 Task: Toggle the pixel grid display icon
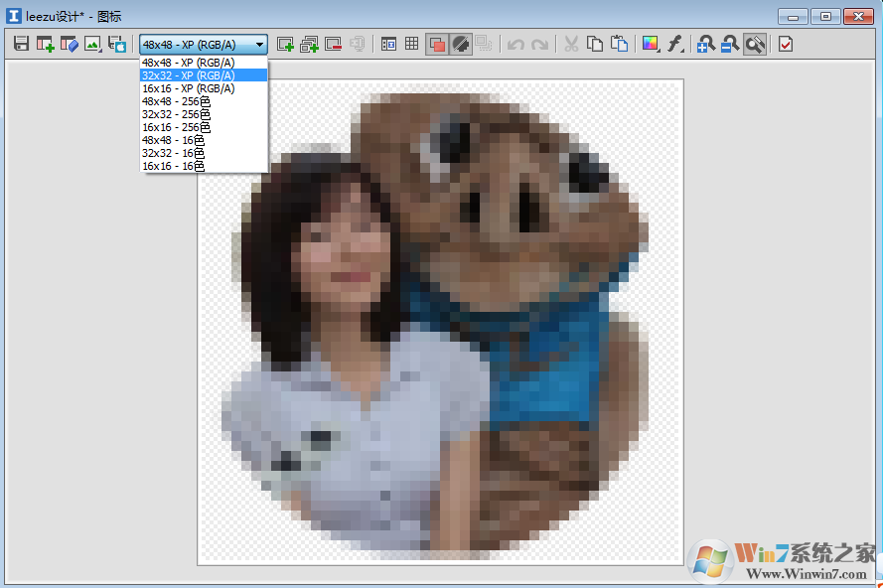tap(411, 44)
